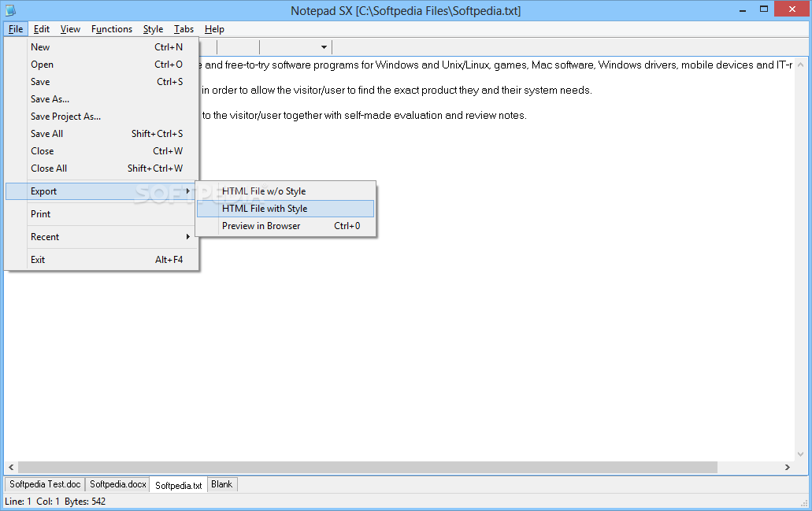Open the toolbar dropdown arrow
The height and width of the screenshot is (511, 812).
pyautogui.click(x=324, y=47)
